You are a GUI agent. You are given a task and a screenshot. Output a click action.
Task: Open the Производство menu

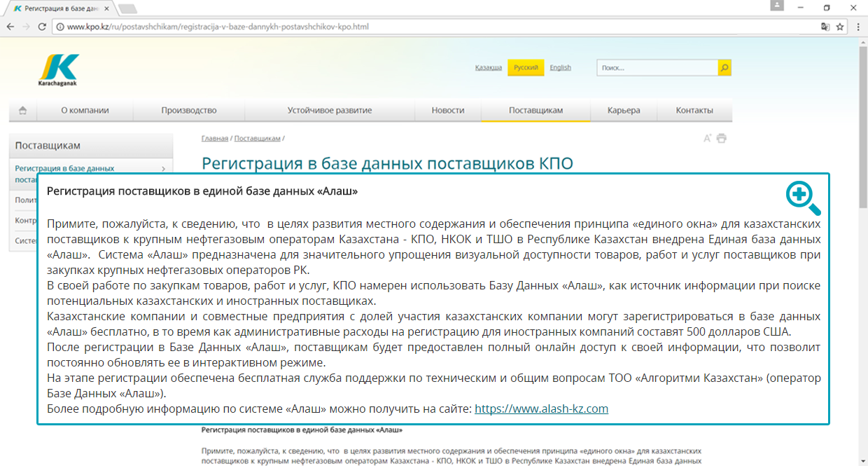click(x=189, y=111)
